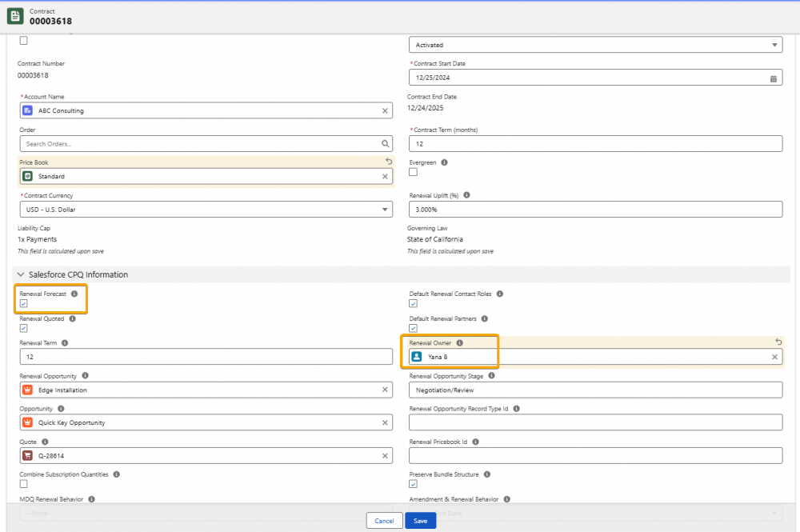800x532 pixels.
Task: Click the 1x Payments liability value
Action: pyautogui.click(x=38, y=239)
